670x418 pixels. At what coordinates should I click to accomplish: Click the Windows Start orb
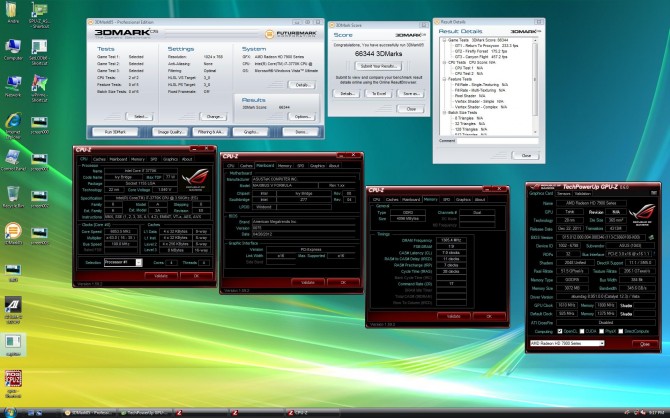click(x=8, y=411)
